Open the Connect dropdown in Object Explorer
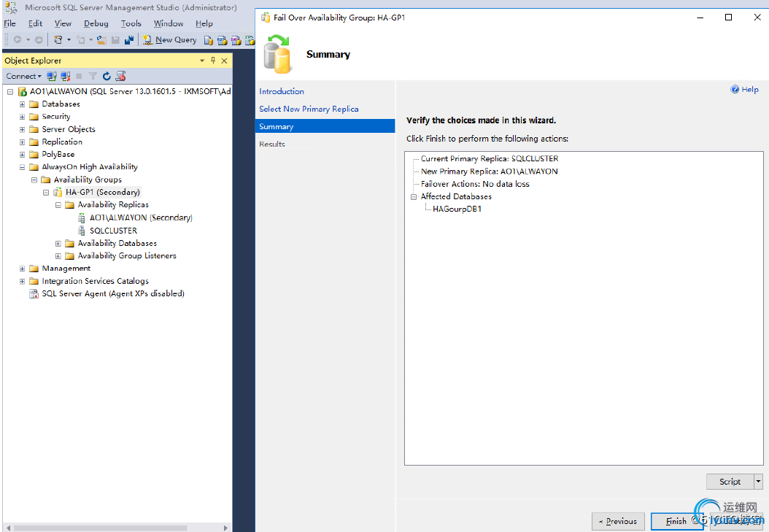769x532 pixels. point(23,76)
